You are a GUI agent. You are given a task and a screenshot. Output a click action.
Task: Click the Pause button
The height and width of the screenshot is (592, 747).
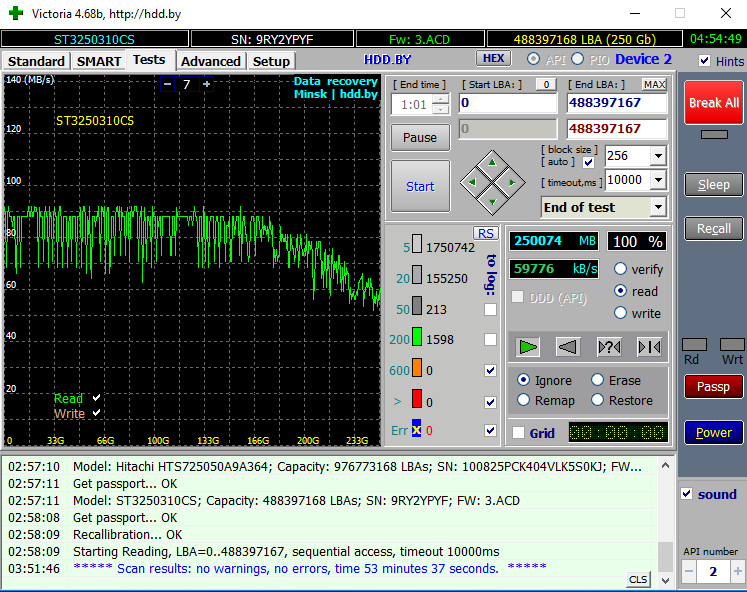[x=420, y=138]
